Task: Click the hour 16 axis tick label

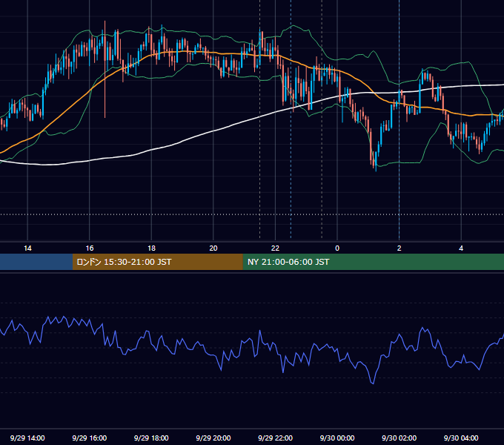Action: pyautogui.click(x=90, y=248)
